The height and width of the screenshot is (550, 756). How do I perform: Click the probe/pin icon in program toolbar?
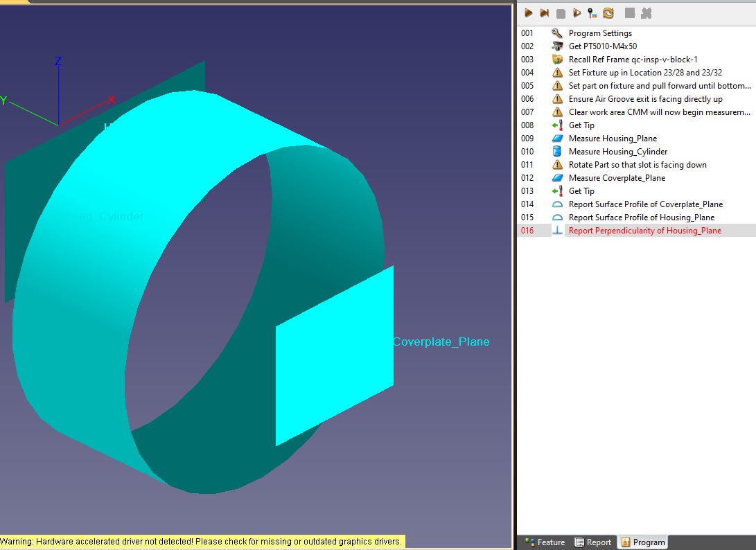(592, 13)
